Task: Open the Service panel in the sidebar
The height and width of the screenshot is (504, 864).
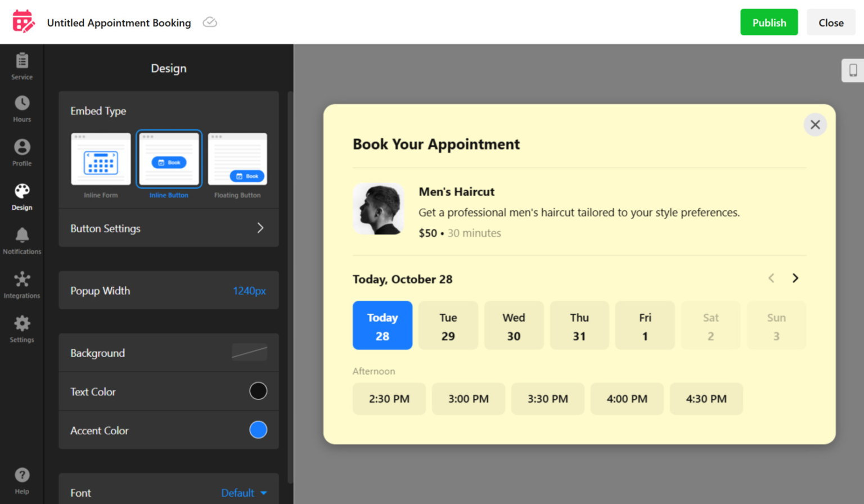Action: pos(21,66)
